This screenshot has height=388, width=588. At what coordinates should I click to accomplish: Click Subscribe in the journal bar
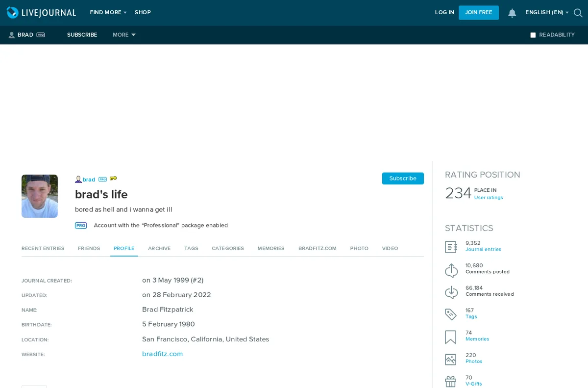tap(82, 35)
